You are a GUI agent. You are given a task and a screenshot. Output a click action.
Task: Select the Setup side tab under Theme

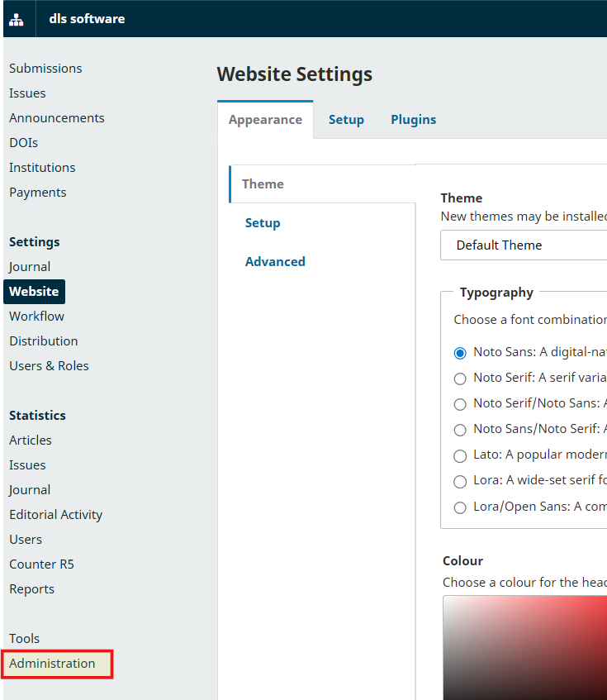263,223
